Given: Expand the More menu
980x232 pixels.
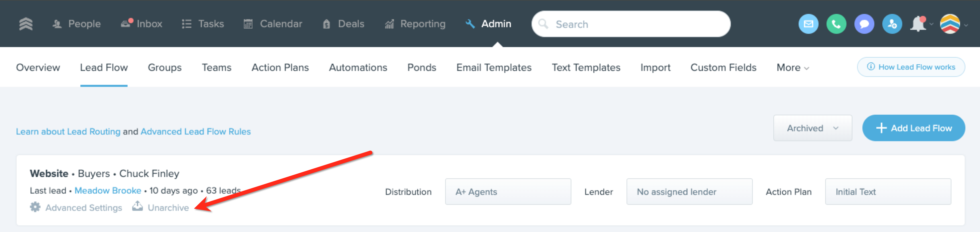Looking at the screenshot, I should 792,68.
